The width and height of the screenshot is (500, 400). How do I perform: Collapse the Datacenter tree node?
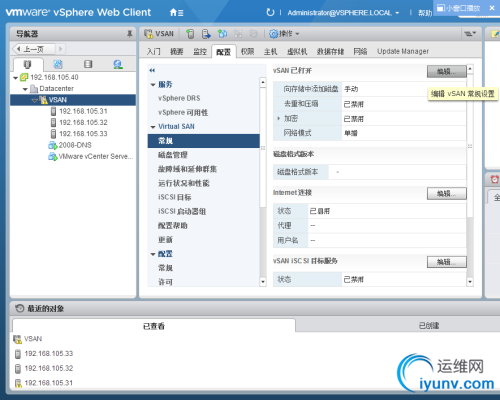pos(25,89)
